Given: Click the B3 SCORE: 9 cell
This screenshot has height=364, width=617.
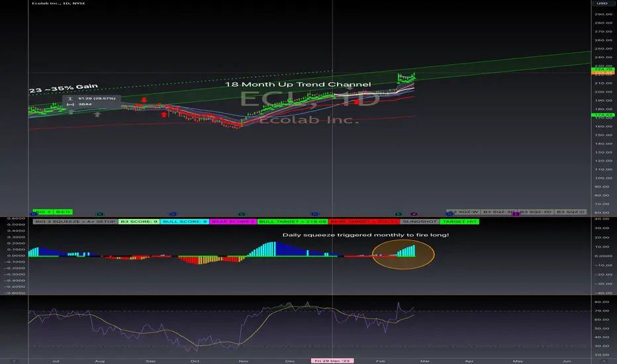Looking at the screenshot, I should coord(139,222).
